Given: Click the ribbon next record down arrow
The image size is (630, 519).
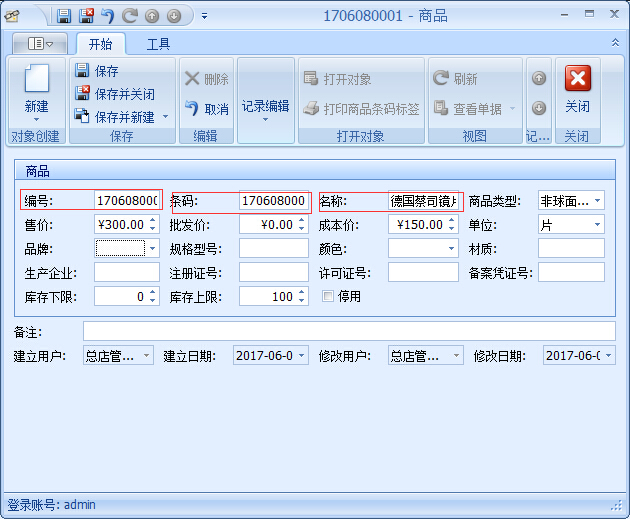Looking at the screenshot, I should [539, 108].
